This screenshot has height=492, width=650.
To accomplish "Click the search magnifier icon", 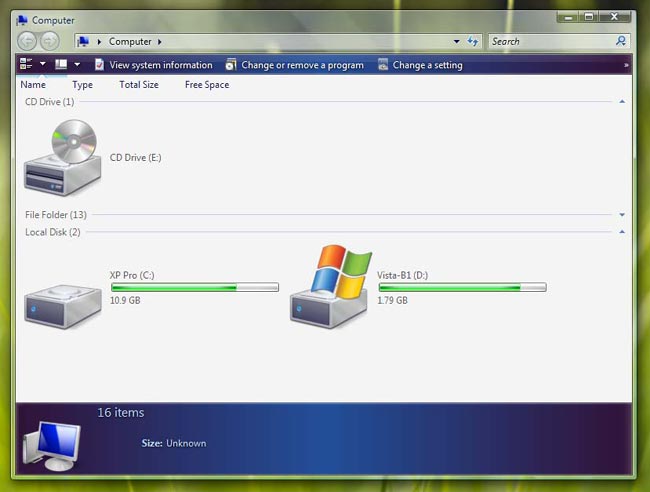I will click(x=621, y=41).
